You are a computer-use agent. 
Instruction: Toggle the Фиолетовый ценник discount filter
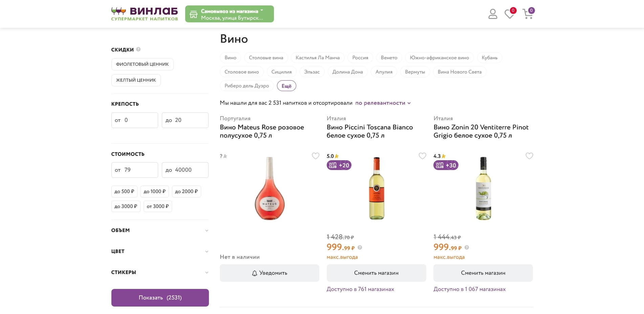(x=142, y=64)
